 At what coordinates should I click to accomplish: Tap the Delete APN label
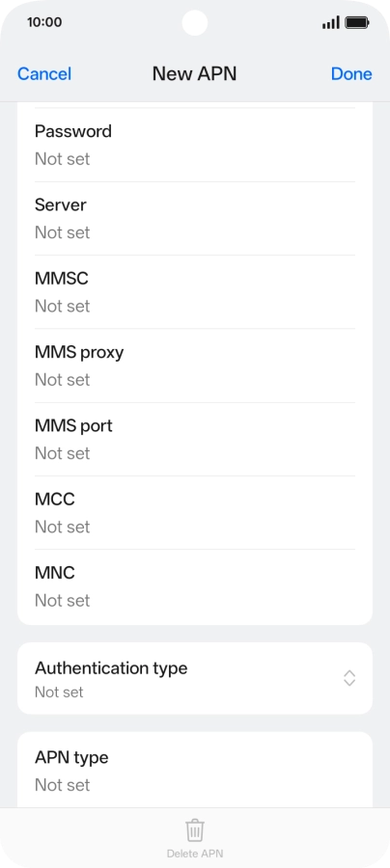click(x=194, y=854)
